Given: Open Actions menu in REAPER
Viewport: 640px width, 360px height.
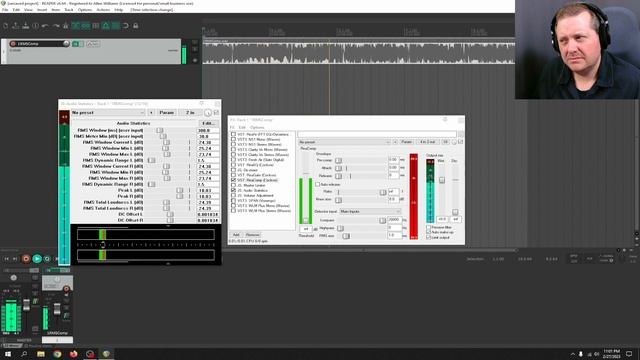Looking at the screenshot, I should [103, 10].
